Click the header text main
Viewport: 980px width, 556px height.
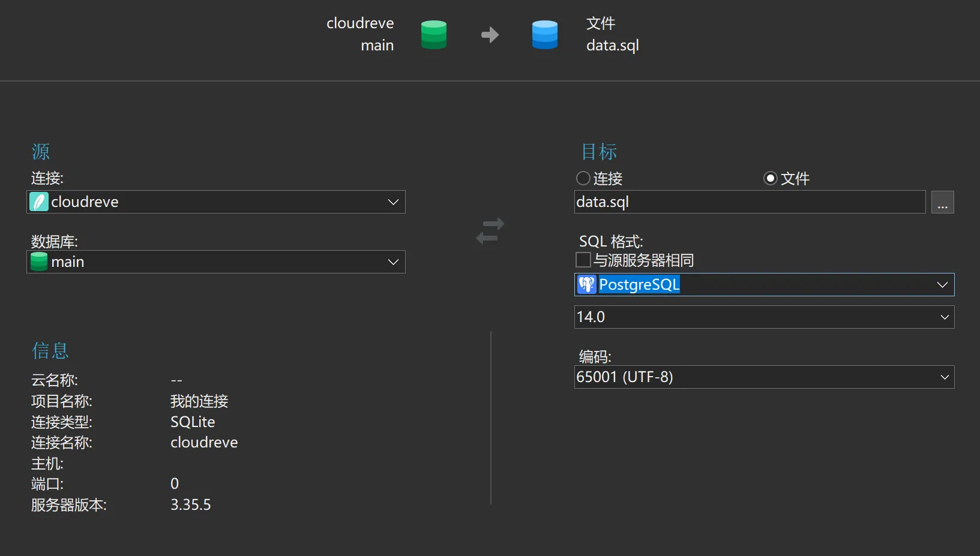click(x=377, y=46)
